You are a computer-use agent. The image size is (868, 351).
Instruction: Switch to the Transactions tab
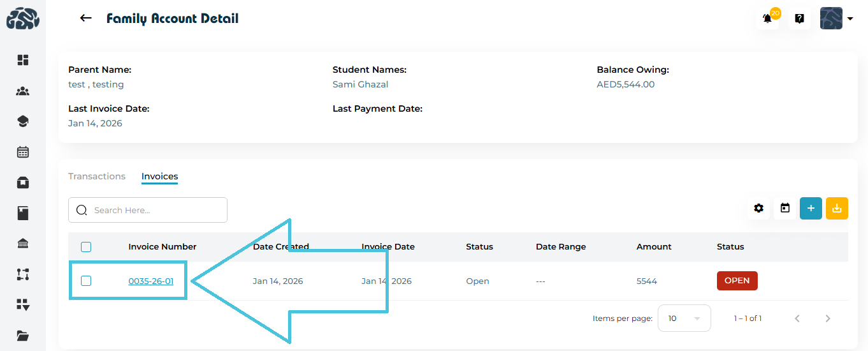97,176
